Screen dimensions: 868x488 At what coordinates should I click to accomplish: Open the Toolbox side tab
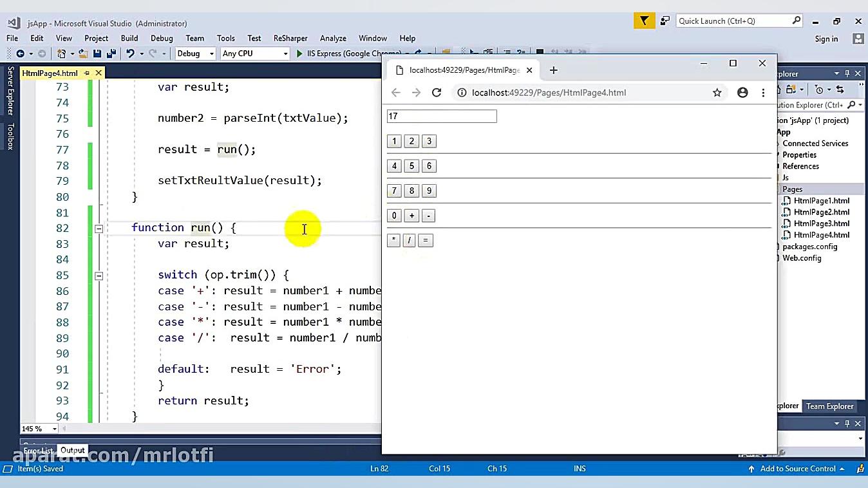(10, 136)
